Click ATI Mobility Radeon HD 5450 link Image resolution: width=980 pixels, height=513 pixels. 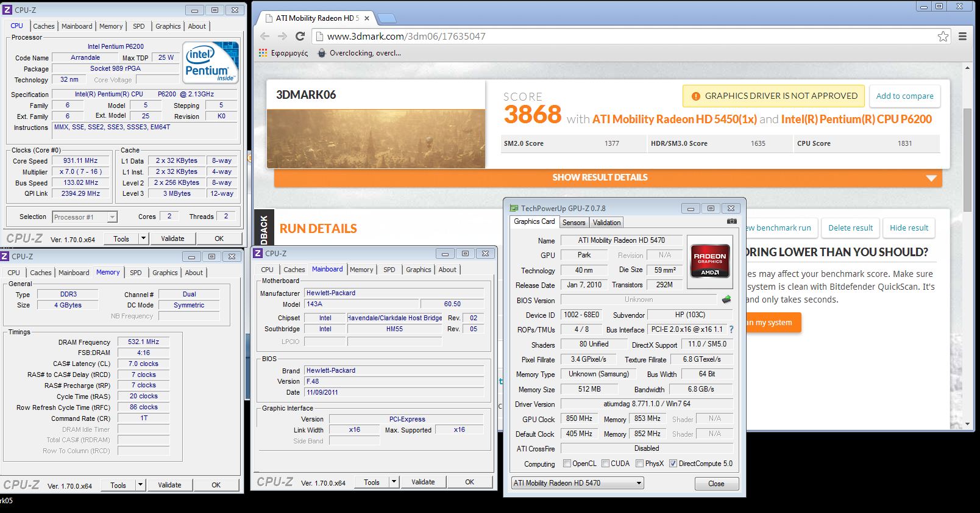[x=675, y=120]
